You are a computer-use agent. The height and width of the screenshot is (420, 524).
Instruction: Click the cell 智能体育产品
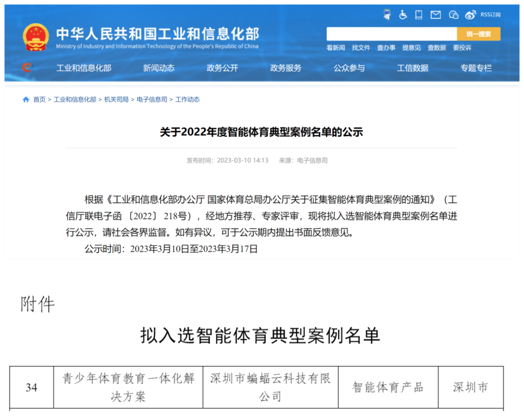[388, 387]
